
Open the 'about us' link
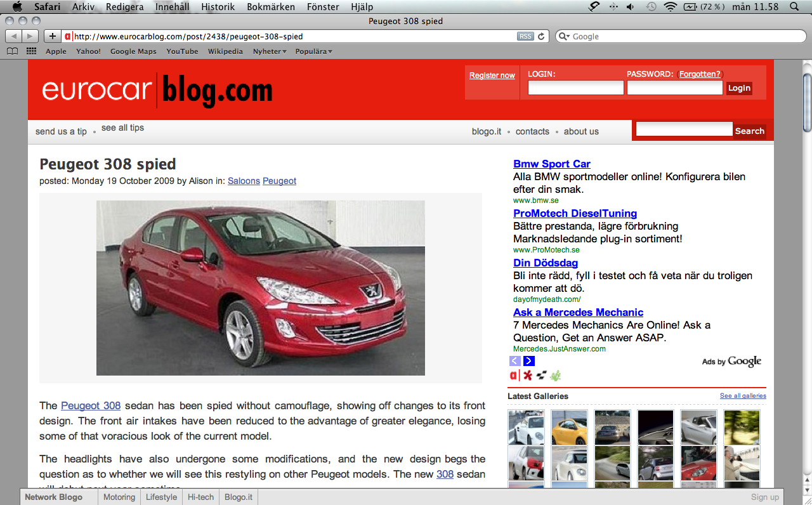click(x=581, y=131)
